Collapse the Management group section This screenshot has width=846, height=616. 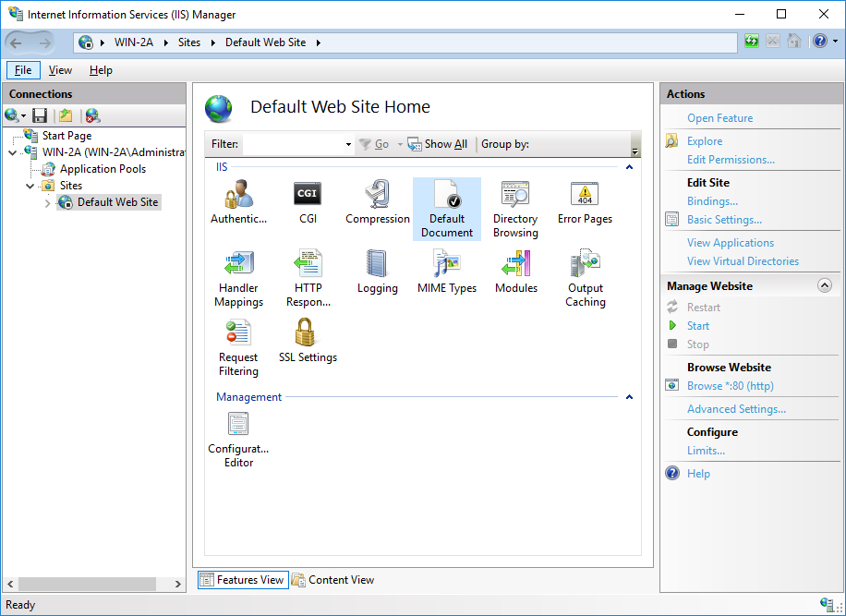click(629, 397)
